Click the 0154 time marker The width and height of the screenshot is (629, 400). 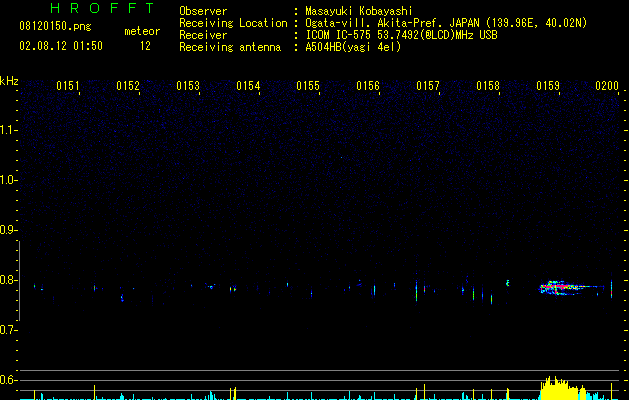click(x=248, y=86)
